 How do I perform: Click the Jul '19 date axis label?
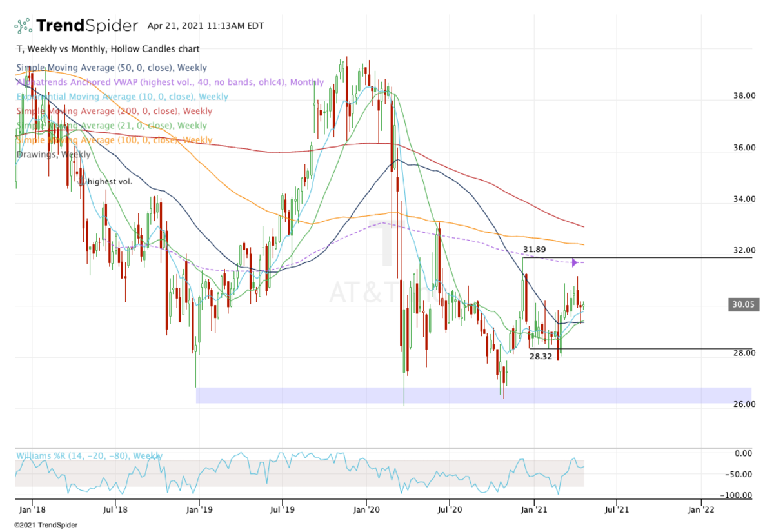coord(282,509)
